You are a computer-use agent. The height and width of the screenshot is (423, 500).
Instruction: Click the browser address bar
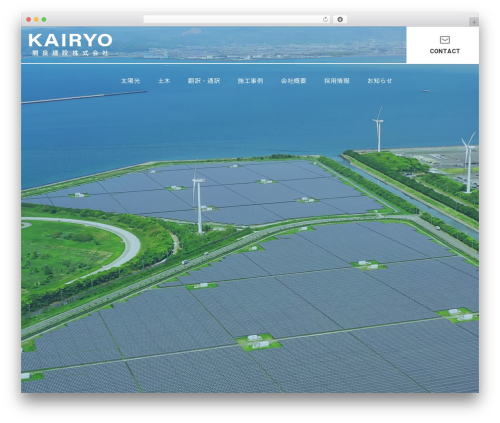pyautogui.click(x=237, y=19)
